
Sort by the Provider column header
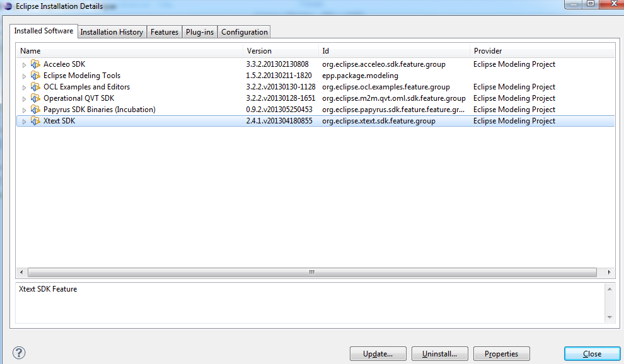point(543,51)
